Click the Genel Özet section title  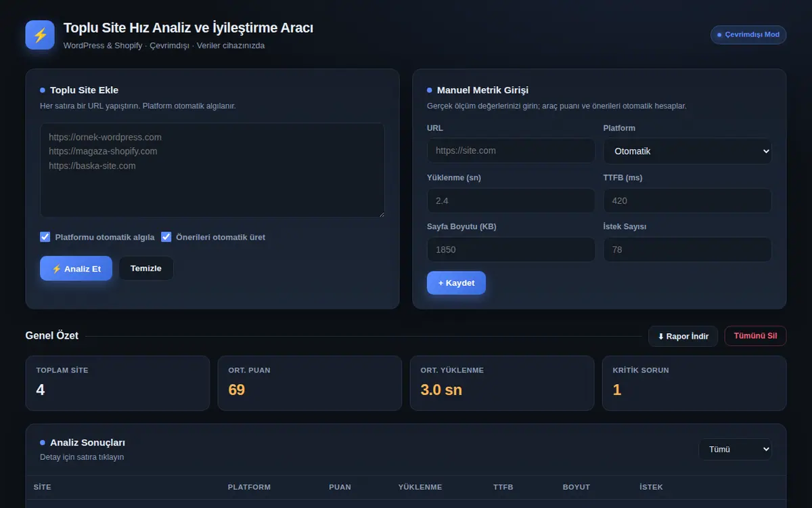52,335
